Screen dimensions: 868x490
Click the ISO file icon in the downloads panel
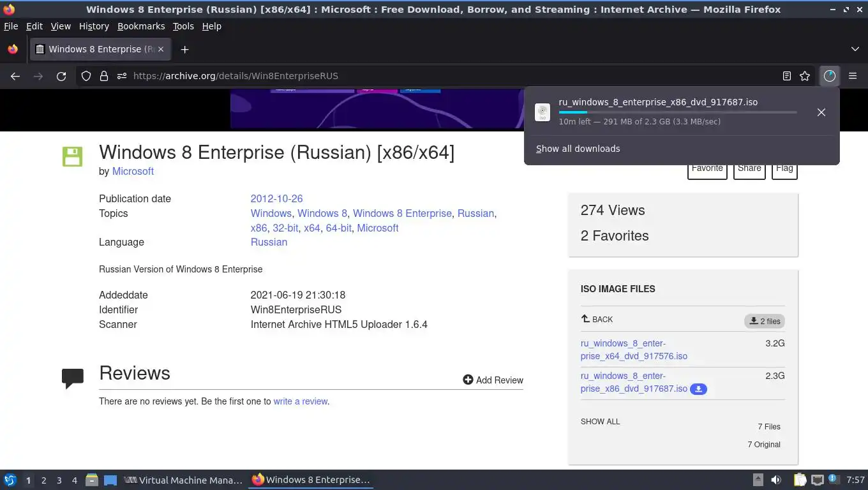tap(542, 112)
